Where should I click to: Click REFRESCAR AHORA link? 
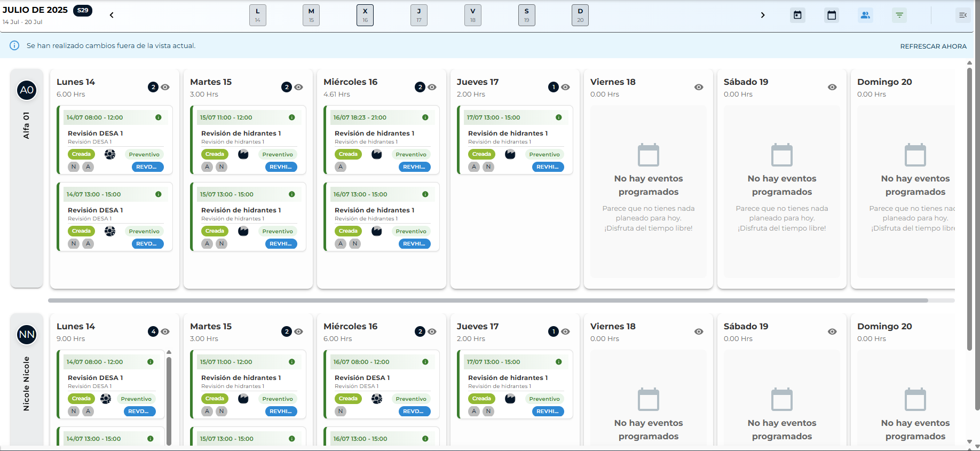click(934, 46)
